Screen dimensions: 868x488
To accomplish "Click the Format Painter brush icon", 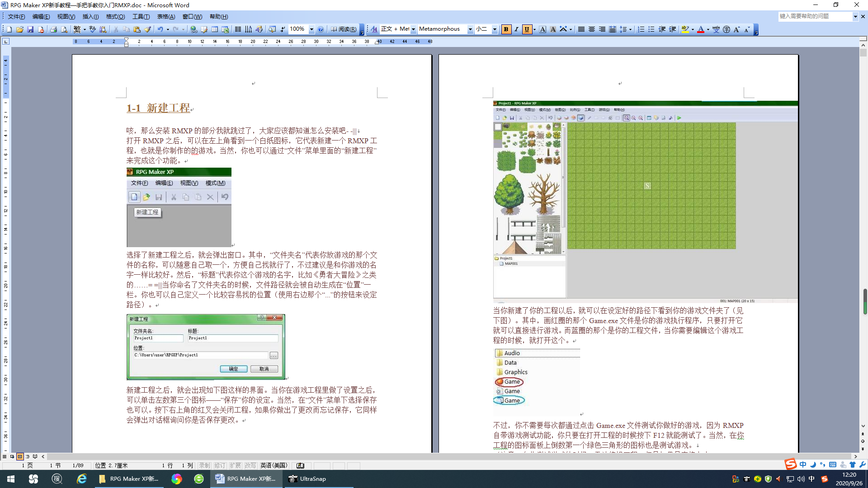I will point(147,29).
